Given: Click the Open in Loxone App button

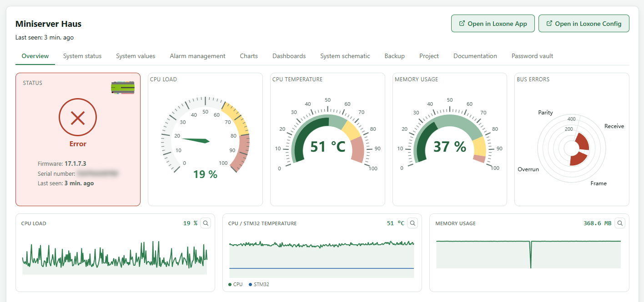Looking at the screenshot, I should click(x=493, y=24).
